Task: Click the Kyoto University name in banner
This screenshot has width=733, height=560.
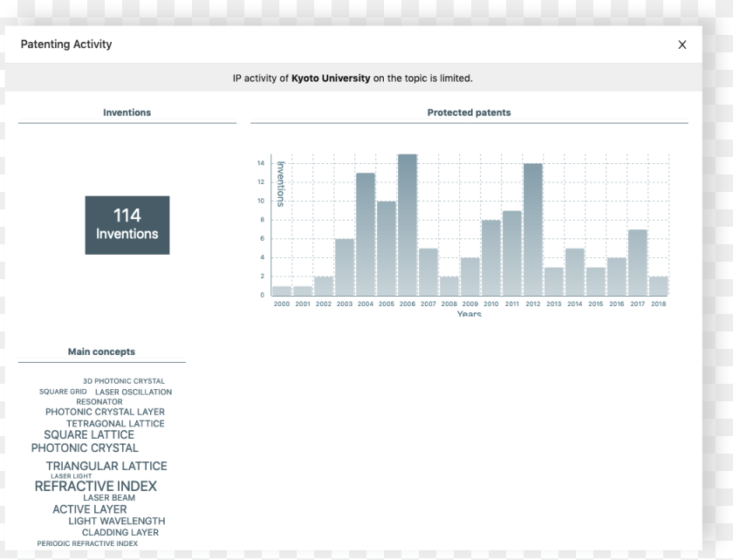Action: pyautogui.click(x=331, y=78)
